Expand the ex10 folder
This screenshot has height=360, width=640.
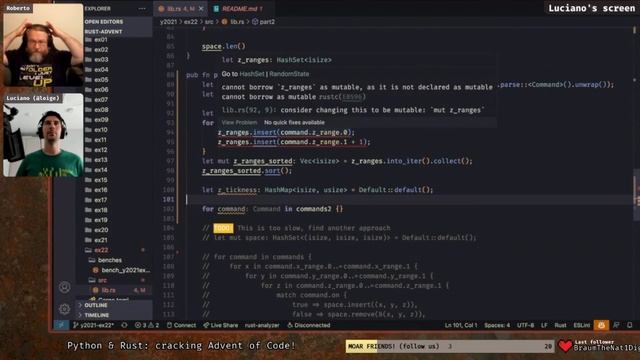click(x=101, y=130)
